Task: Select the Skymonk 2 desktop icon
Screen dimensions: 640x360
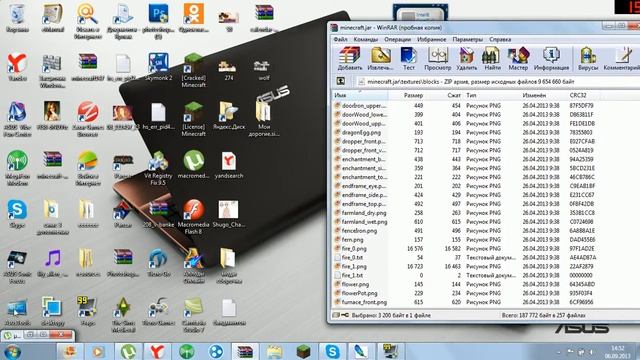Action: [x=158, y=67]
